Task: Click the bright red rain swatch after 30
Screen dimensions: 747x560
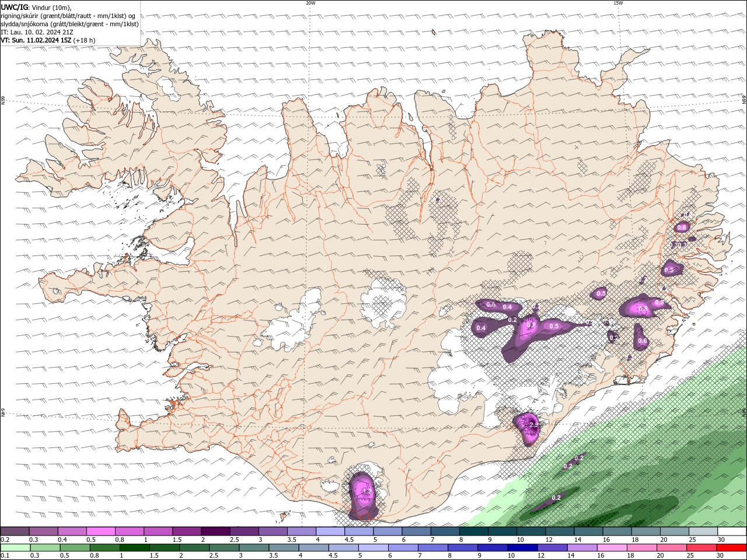Action: tap(731, 548)
